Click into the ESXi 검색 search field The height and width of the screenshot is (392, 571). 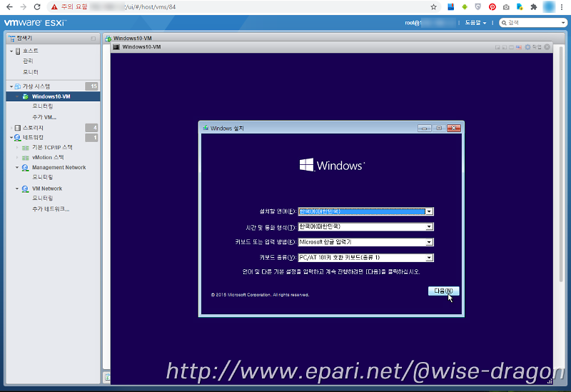[x=533, y=23]
